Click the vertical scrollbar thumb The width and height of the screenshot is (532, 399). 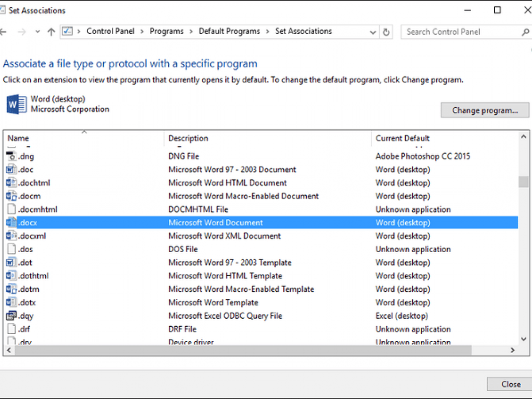tap(524, 182)
